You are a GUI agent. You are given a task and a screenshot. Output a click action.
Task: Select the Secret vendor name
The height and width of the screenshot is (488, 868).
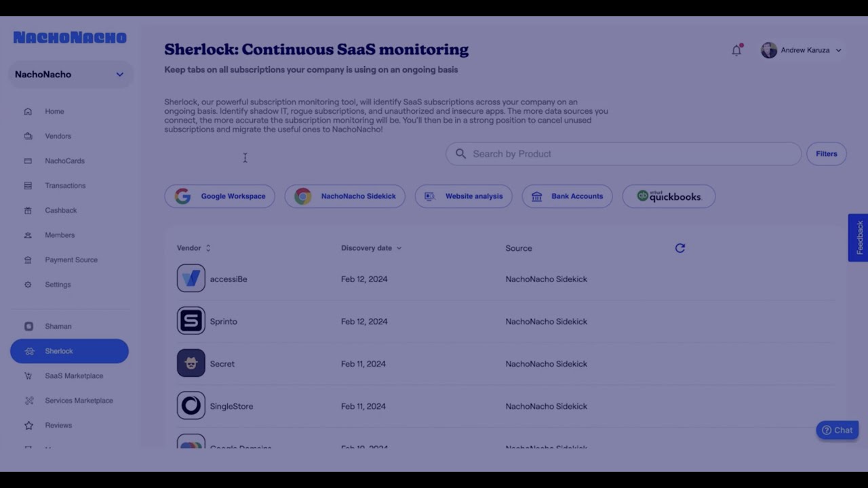click(x=222, y=364)
